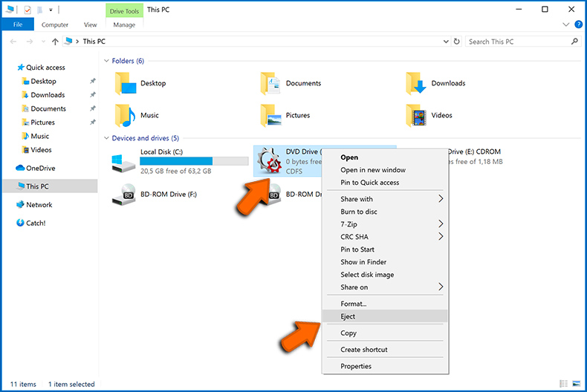
Task: Choose Eject from context menu
Action: coord(385,316)
